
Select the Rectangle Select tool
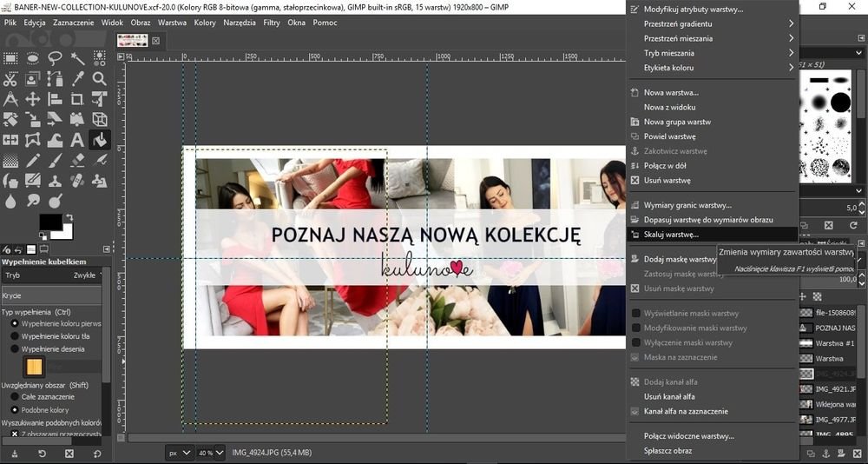(x=10, y=58)
